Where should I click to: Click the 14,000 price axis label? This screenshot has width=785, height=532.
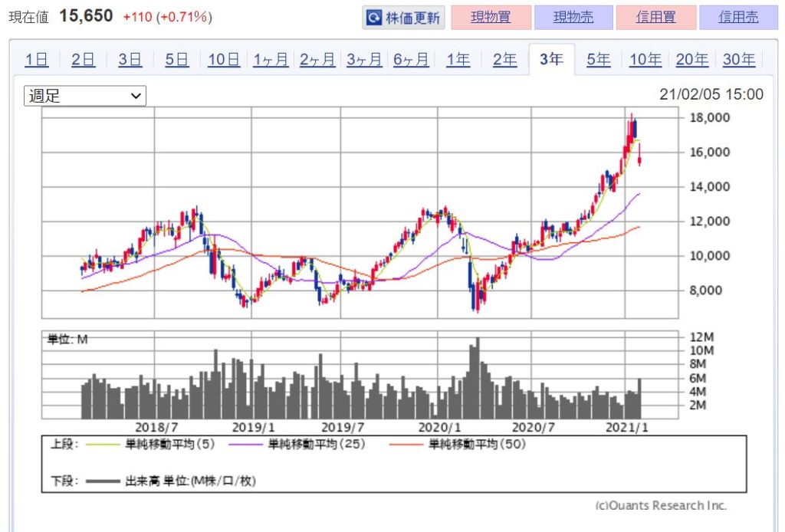point(709,187)
